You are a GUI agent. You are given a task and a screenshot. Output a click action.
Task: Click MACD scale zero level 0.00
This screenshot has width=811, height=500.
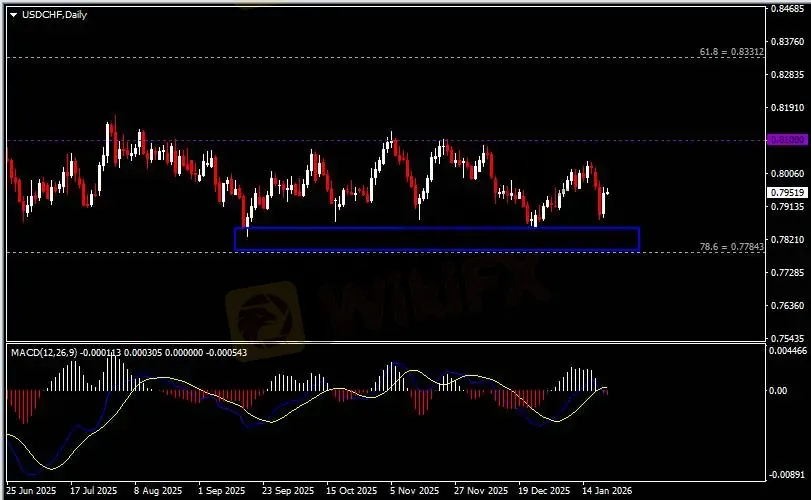(778, 390)
